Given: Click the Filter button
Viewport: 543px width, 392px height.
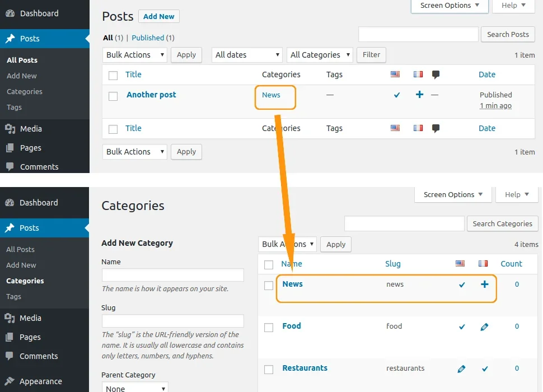Looking at the screenshot, I should coord(371,55).
